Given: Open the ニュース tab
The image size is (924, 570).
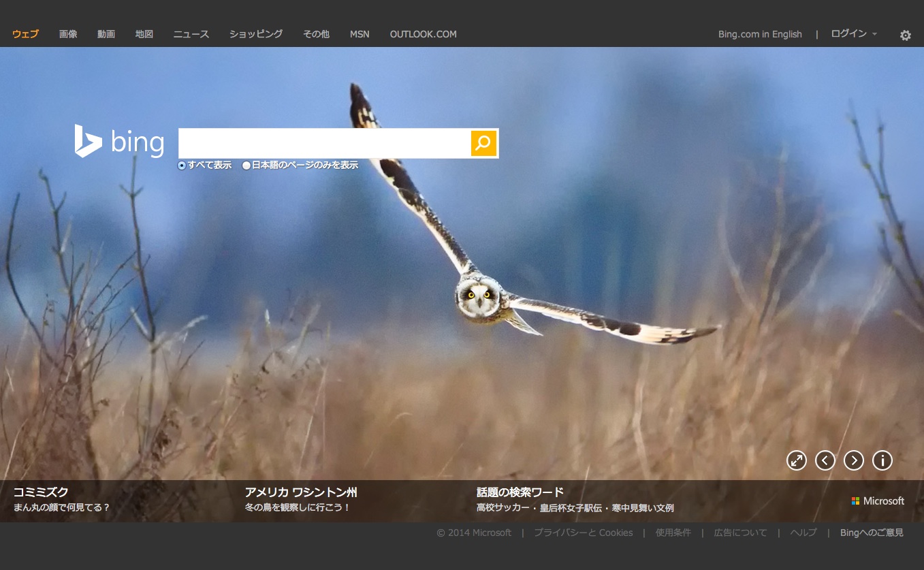Looking at the screenshot, I should pos(191,34).
